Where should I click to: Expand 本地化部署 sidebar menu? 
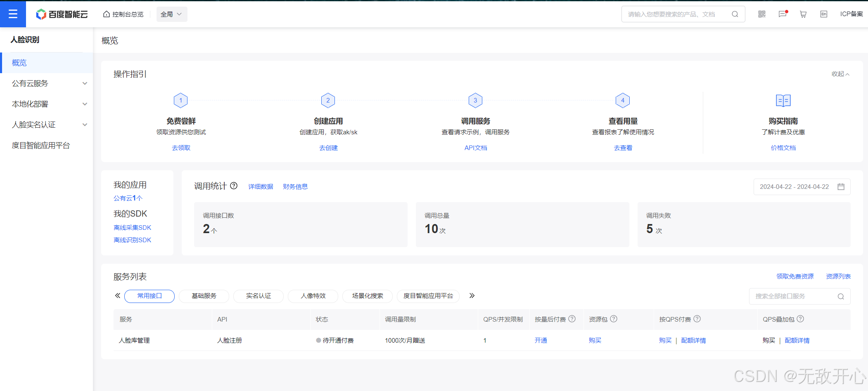[46, 104]
